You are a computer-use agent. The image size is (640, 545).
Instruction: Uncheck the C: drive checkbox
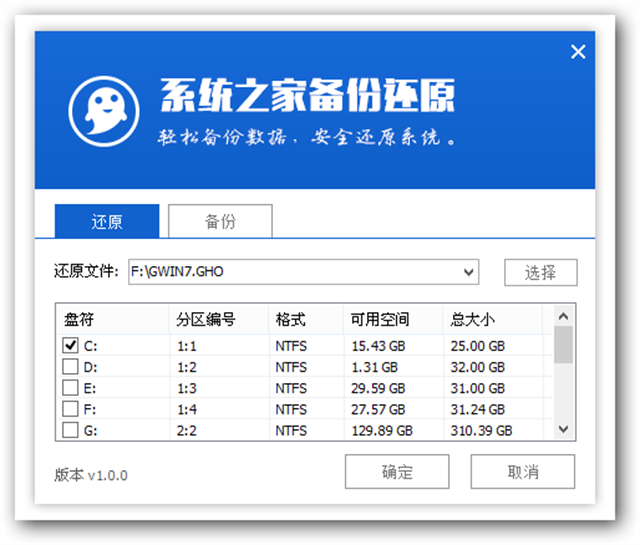(x=70, y=344)
